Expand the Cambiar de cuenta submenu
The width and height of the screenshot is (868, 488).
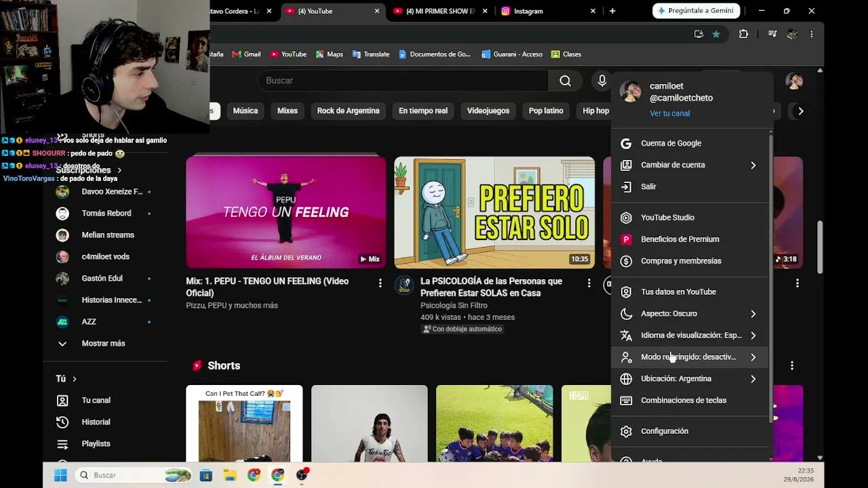[690, 165]
